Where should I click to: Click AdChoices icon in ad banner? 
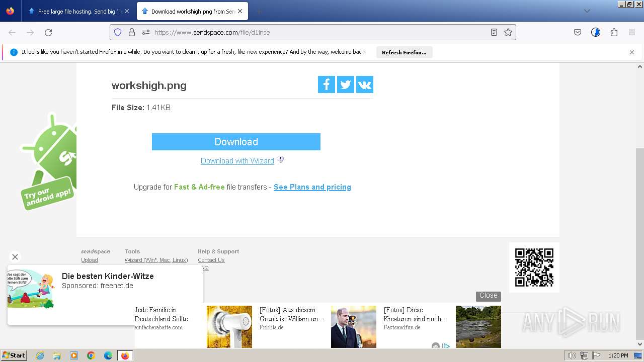tap(446, 346)
